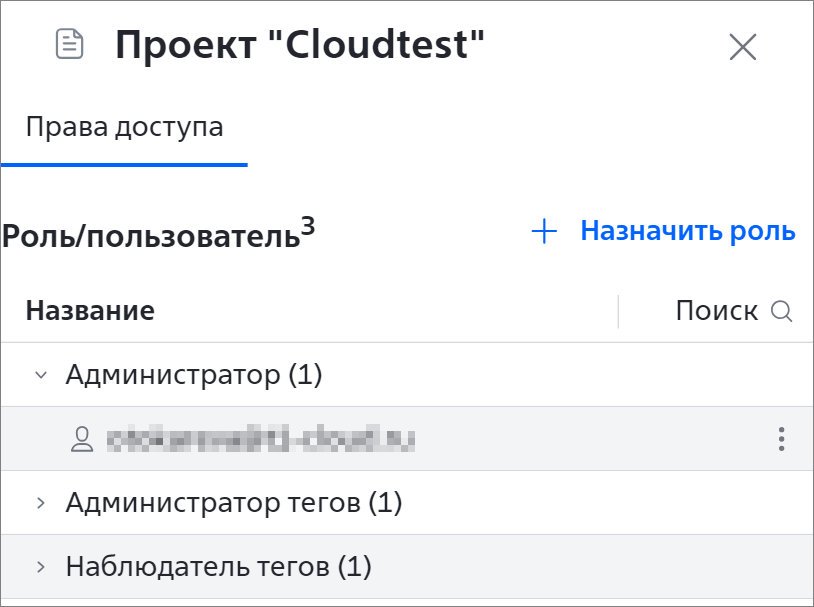
Task: Sort by the Название column header
Action: click(90, 311)
